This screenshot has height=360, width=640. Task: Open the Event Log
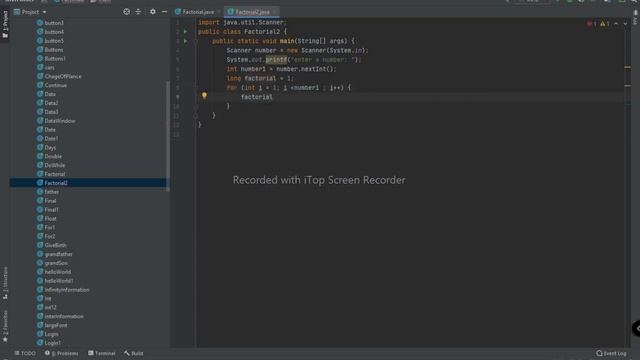[611, 353]
